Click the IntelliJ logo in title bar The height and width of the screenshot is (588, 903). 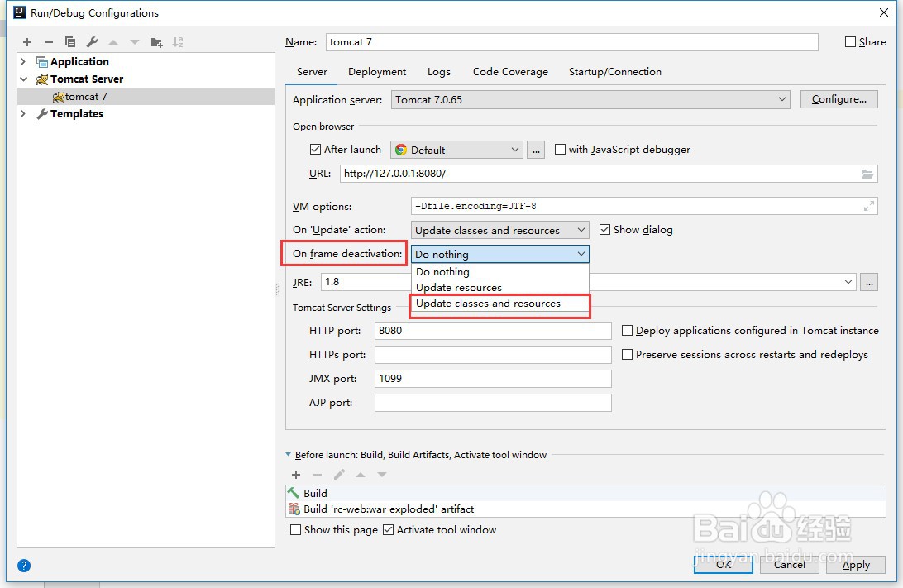(x=20, y=12)
